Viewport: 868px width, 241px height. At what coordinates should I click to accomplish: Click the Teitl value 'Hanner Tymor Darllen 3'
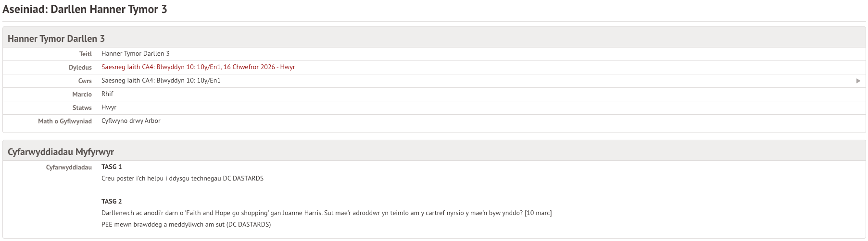click(135, 54)
